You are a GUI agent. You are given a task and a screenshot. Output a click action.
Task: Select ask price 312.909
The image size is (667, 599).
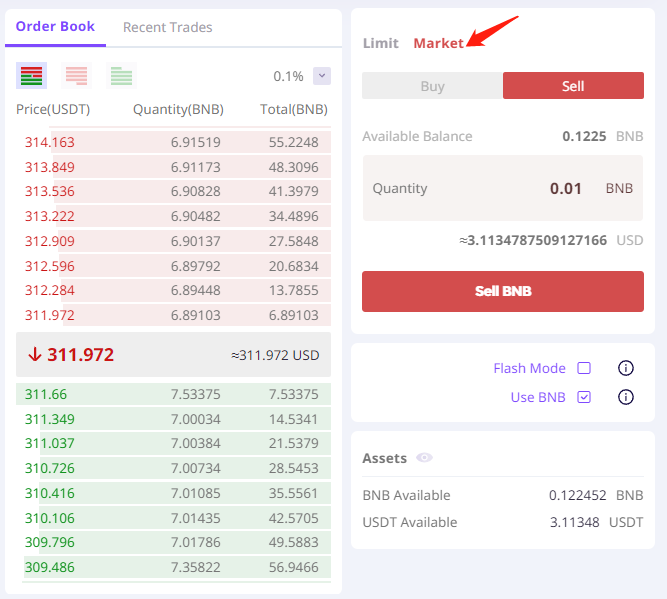[50, 241]
